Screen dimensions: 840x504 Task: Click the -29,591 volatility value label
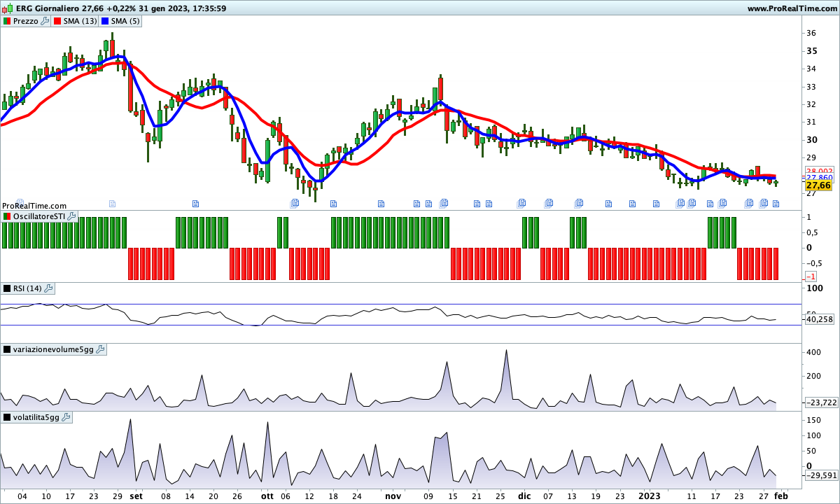[821, 475]
